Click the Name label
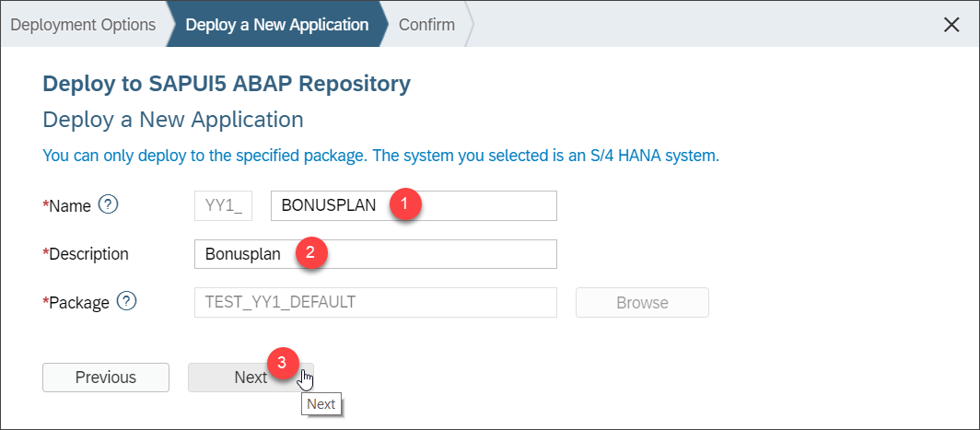Viewport: 980px width, 430px height. [67, 205]
